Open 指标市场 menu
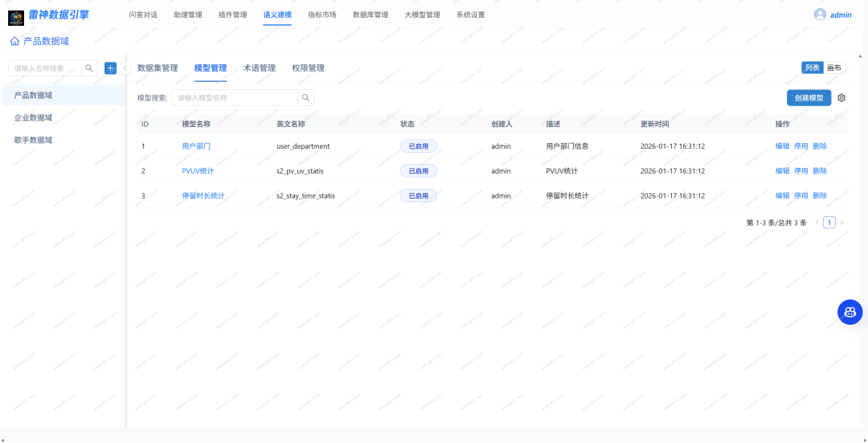 click(x=322, y=15)
